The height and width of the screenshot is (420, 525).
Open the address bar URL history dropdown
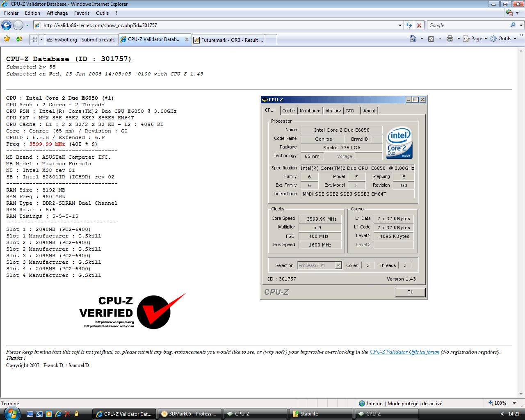[x=400, y=25]
